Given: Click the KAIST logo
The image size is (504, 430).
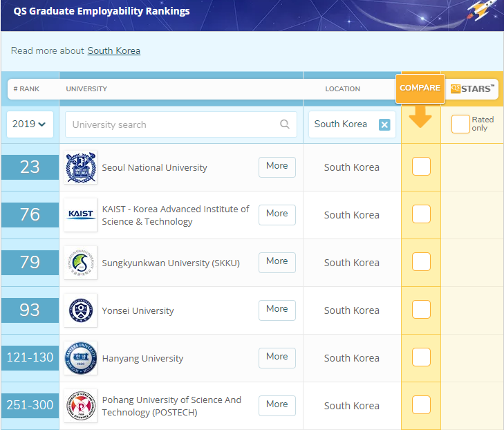Looking at the screenshot, I should (x=80, y=215).
